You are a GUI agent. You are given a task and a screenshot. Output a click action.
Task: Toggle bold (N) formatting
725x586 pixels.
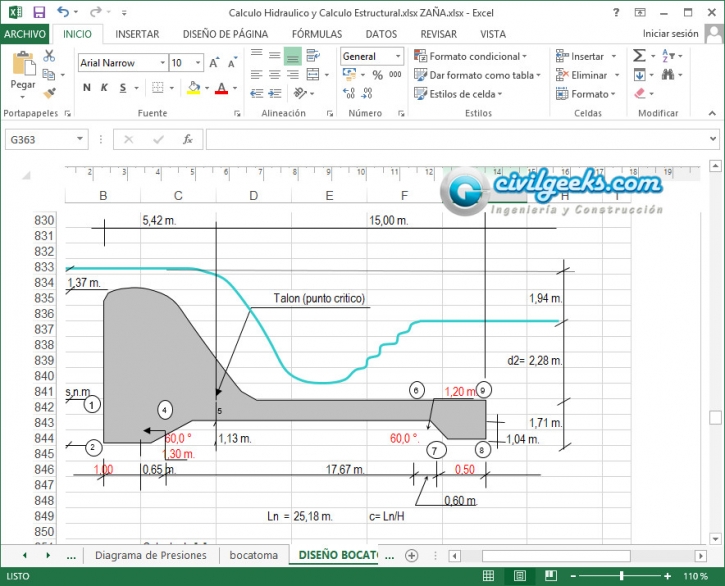pyautogui.click(x=87, y=88)
